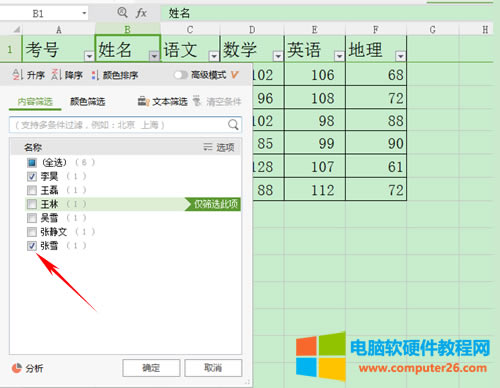Image resolution: width=500 pixels, height=388 pixels.
Task: Toggle 高级模式 advanced mode switch
Action: click(x=181, y=75)
